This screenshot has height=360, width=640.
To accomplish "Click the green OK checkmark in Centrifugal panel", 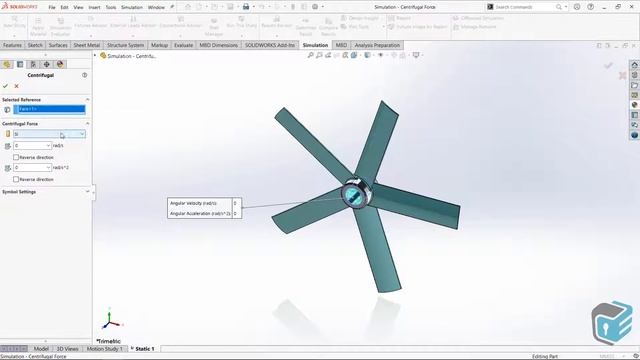I will click(x=5, y=86).
